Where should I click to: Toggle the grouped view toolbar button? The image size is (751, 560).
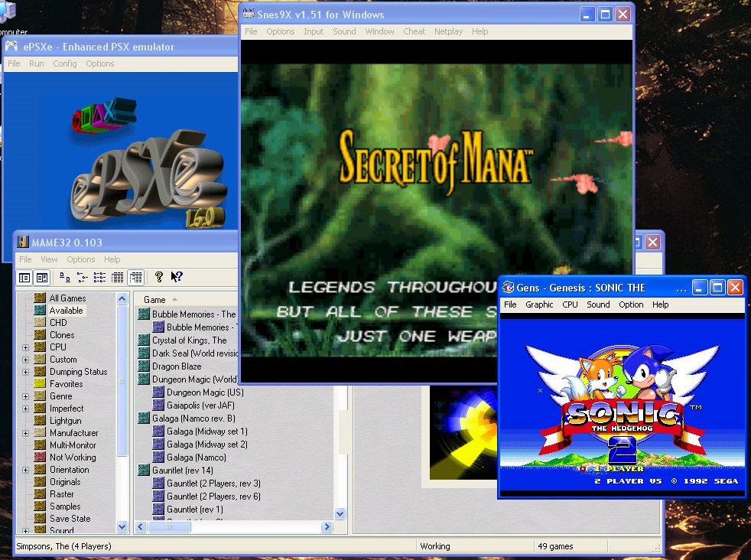click(136, 278)
